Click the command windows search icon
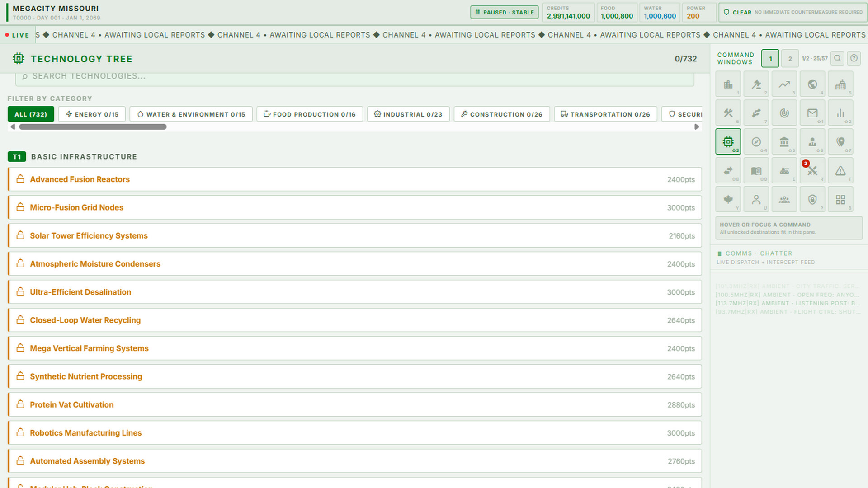 (x=837, y=58)
